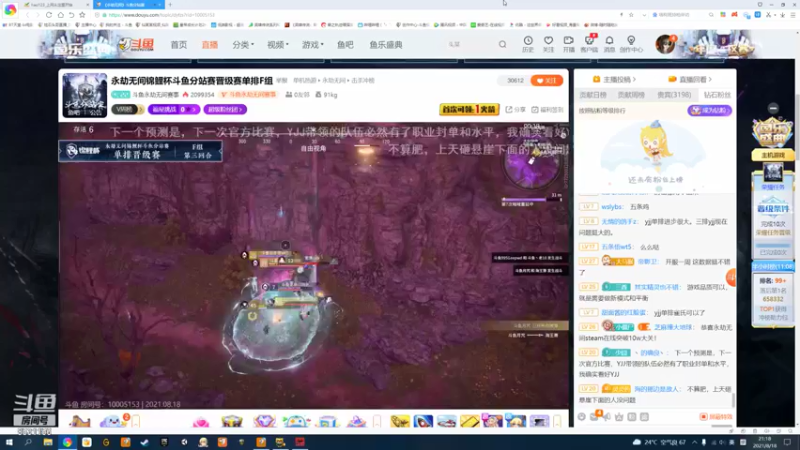Click the browser reload icon
This screenshot has width=800, height=450.
(x=48, y=15)
